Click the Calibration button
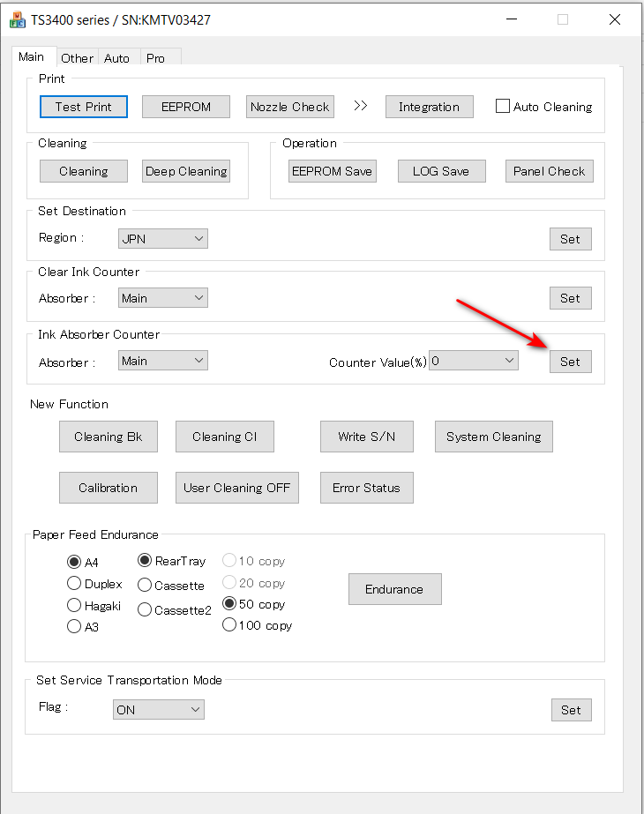 point(109,488)
